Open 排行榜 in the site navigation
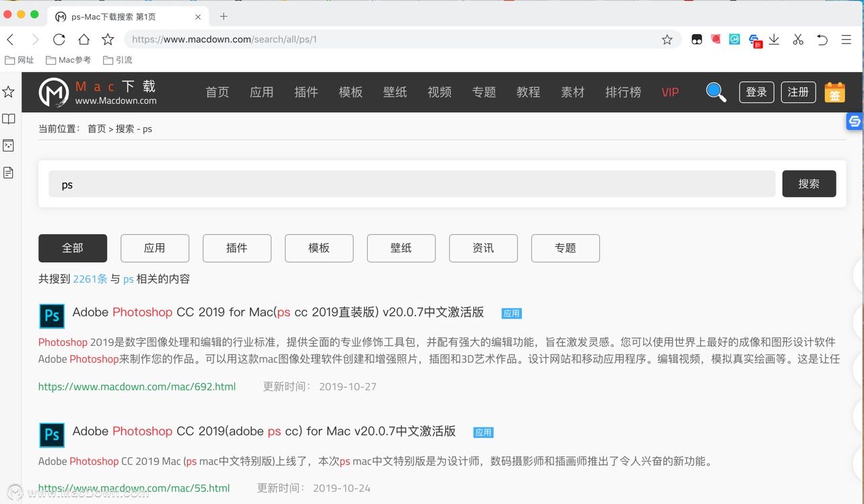This screenshot has height=504, width=864. point(624,92)
